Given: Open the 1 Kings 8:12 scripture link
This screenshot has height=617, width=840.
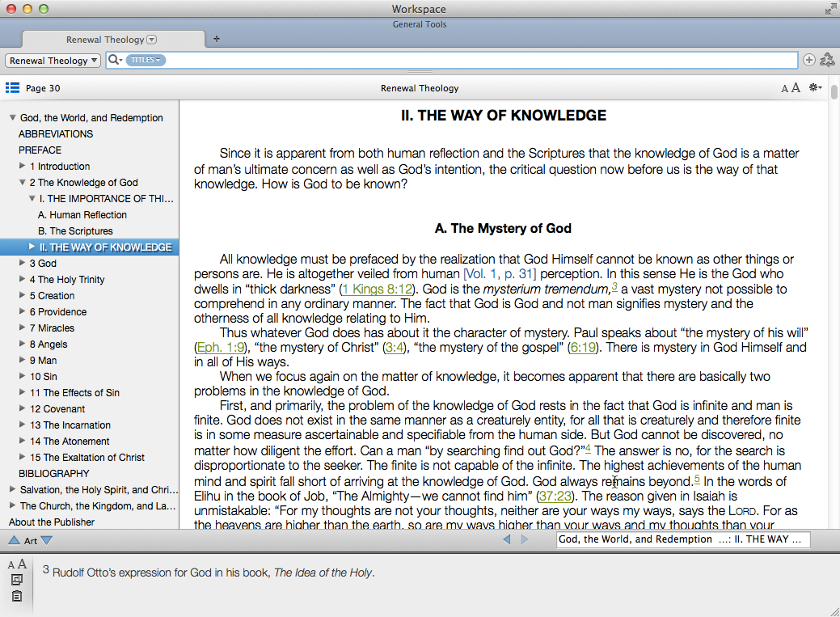Looking at the screenshot, I should click(x=378, y=289).
